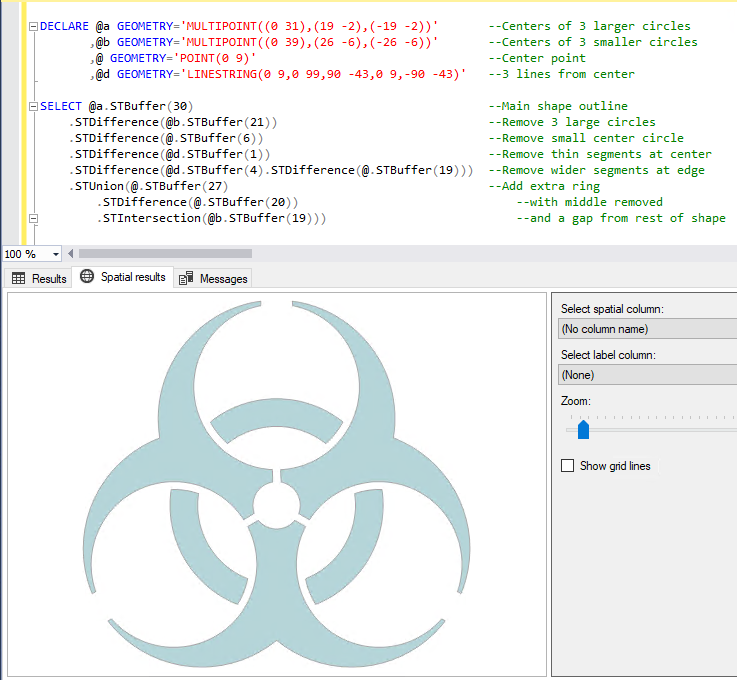Click the '--Center point' comment
Image resolution: width=737 pixels, height=680 pixels.
click(537, 58)
